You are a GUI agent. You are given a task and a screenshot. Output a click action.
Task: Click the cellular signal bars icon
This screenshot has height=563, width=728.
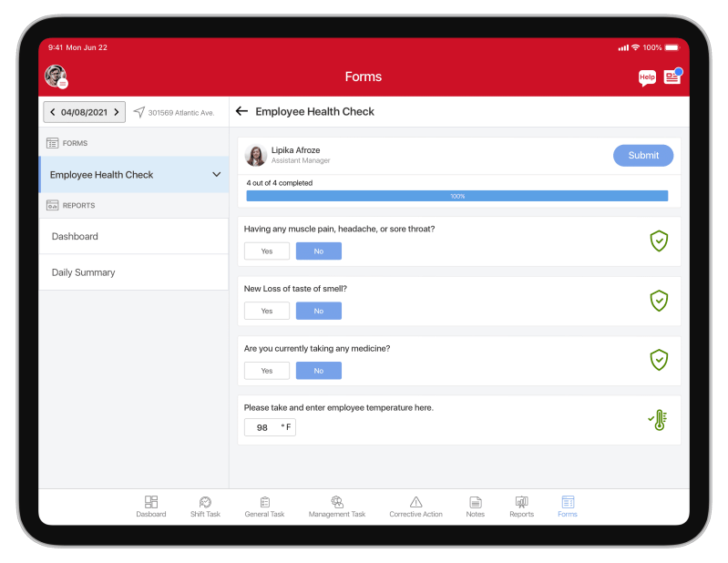click(623, 47)
